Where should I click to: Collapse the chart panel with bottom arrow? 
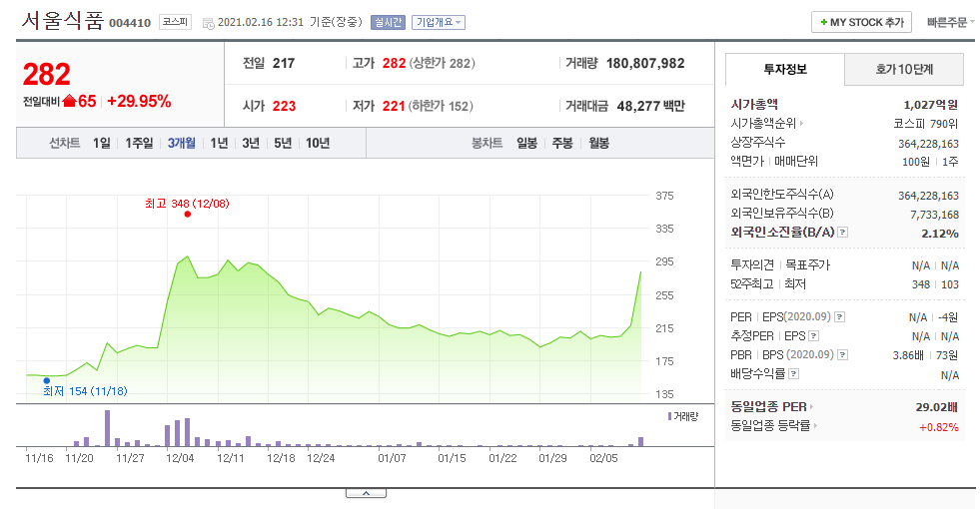pyautogui.click(x=366, y=493)
